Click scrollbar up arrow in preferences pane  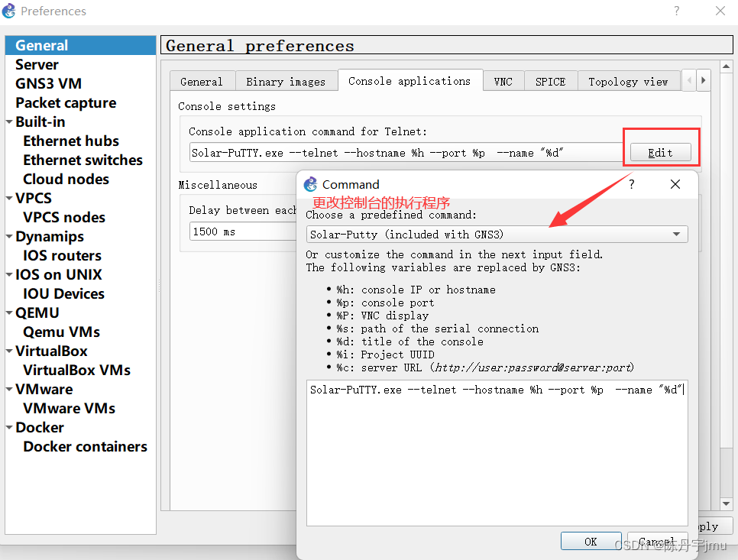[x=727, y=66]
